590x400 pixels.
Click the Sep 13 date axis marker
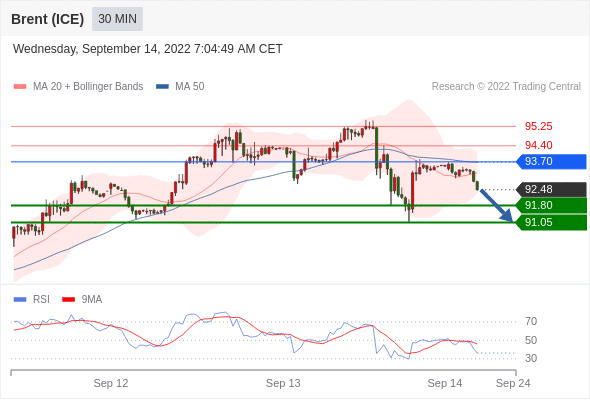click(283, 383)
